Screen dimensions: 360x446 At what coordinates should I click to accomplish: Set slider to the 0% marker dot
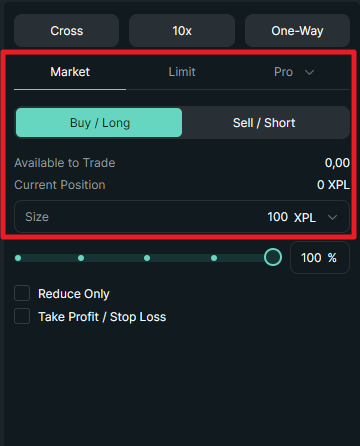(18, 258)
